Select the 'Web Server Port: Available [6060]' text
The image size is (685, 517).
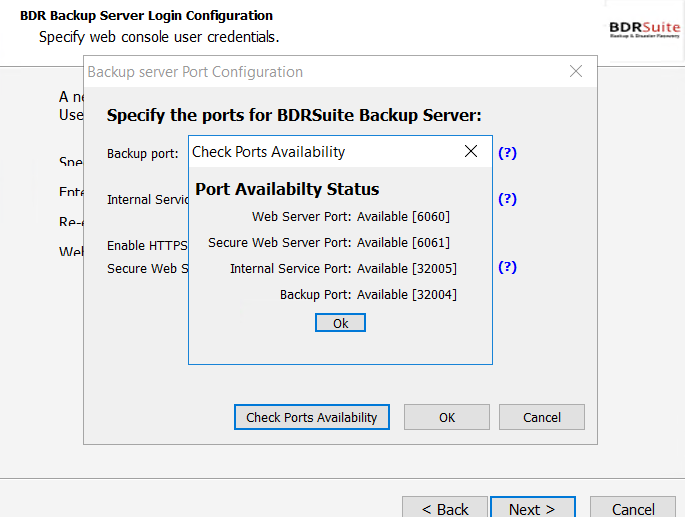351,217
